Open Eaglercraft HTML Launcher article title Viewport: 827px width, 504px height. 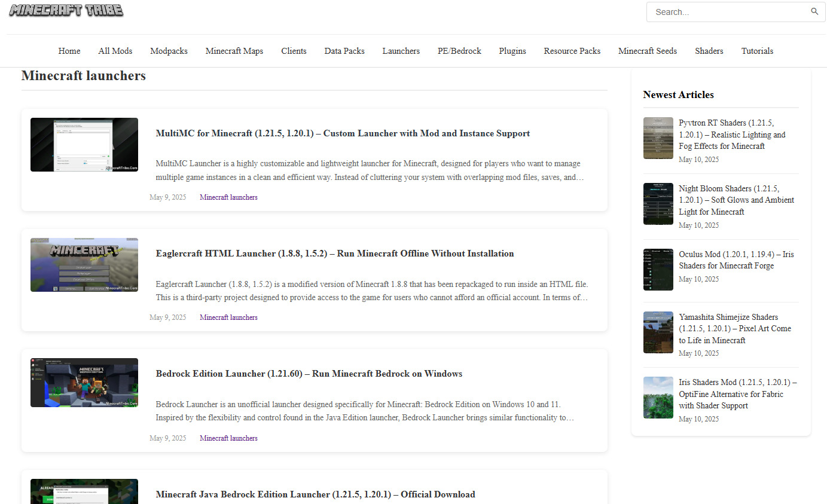click(335, 253)
